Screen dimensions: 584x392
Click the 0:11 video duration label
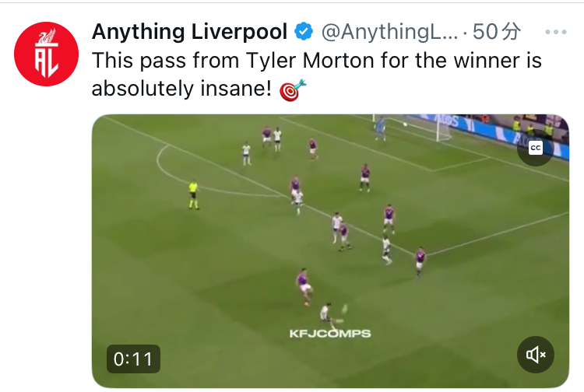point(133,359)
